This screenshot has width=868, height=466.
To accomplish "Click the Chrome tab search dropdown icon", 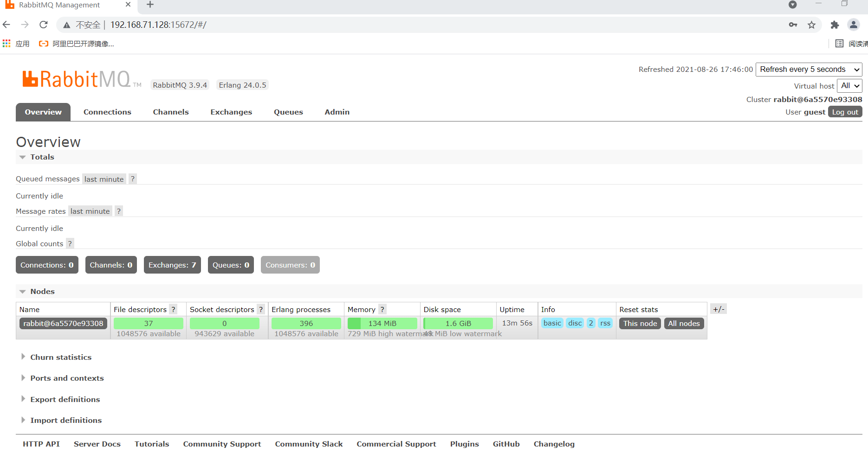I will coord(793,5).
